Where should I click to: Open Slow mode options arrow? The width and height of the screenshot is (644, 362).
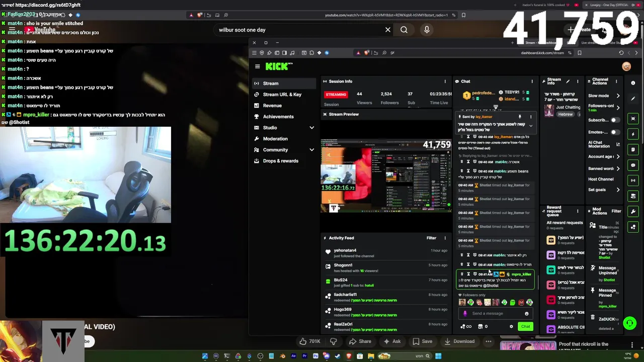tap(618, 96)
